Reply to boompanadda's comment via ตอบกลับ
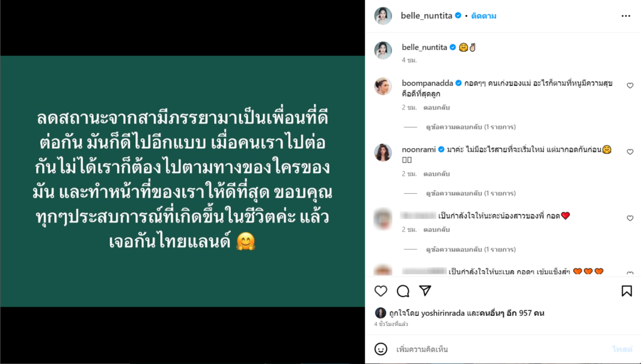Image resolution: width=641 pixels, height=364 pixels. (x=436, y=108)
